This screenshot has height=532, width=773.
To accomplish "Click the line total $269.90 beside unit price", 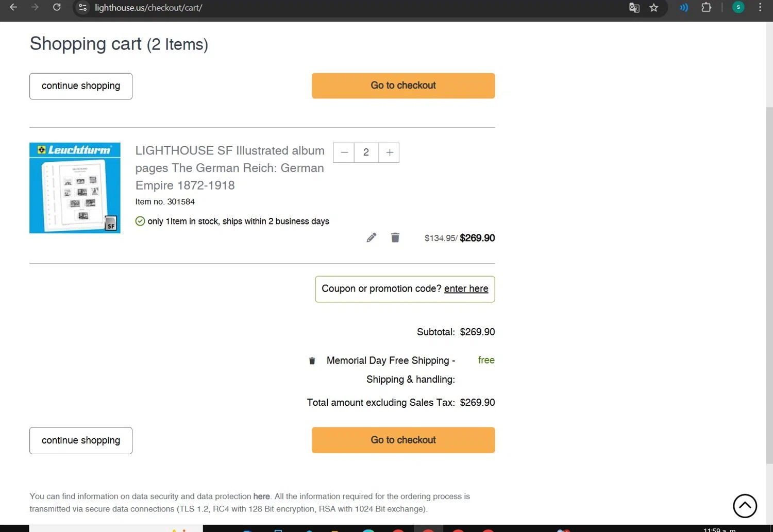I will 477,238.
